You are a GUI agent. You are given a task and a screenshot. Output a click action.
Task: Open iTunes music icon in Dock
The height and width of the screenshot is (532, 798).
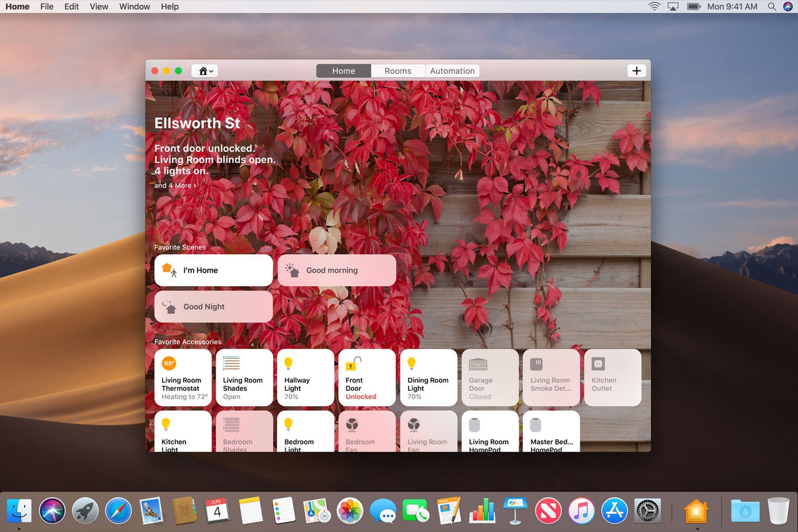pyautogui.click(x=581, y=511)
